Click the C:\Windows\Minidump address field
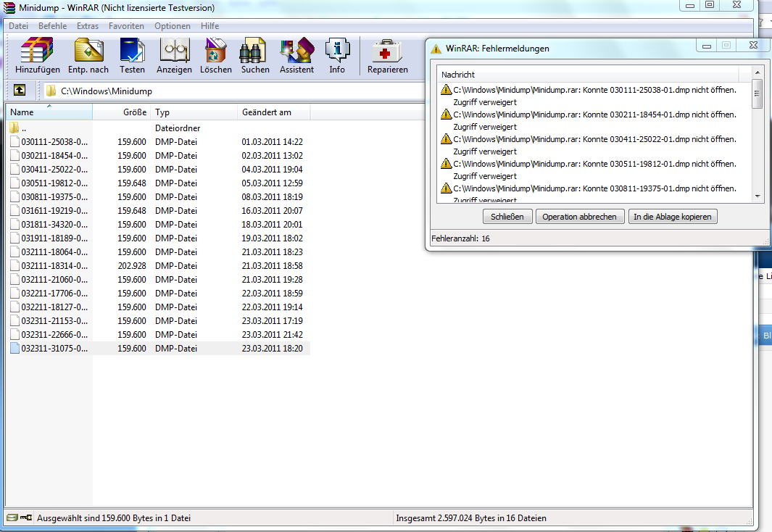 (x=234, y=91)
